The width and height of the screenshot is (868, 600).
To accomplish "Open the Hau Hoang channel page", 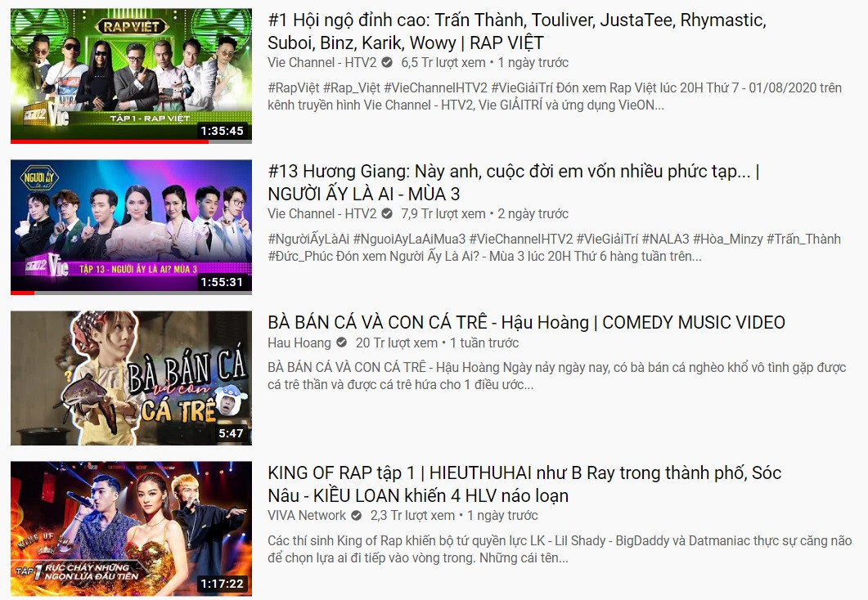I will [299, 343].
